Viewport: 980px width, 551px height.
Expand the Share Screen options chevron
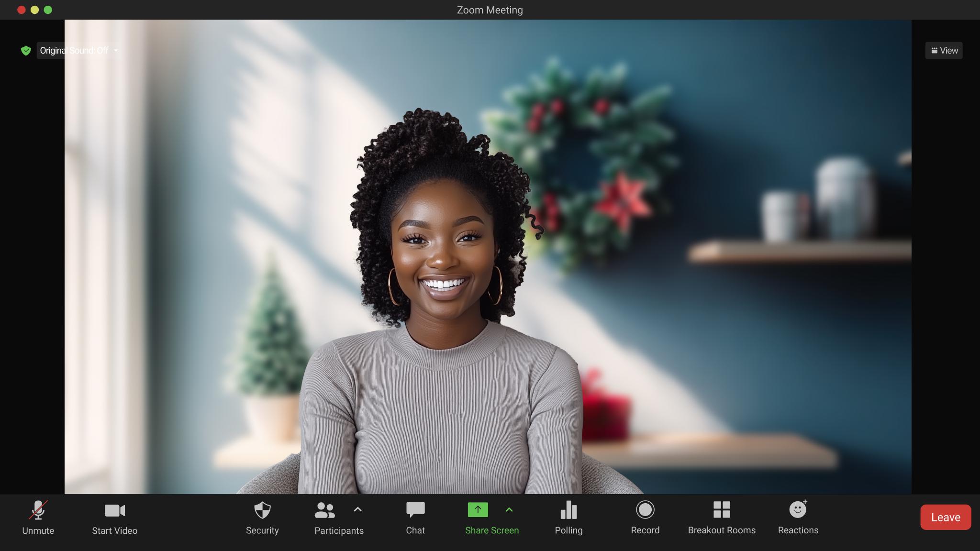509,510
